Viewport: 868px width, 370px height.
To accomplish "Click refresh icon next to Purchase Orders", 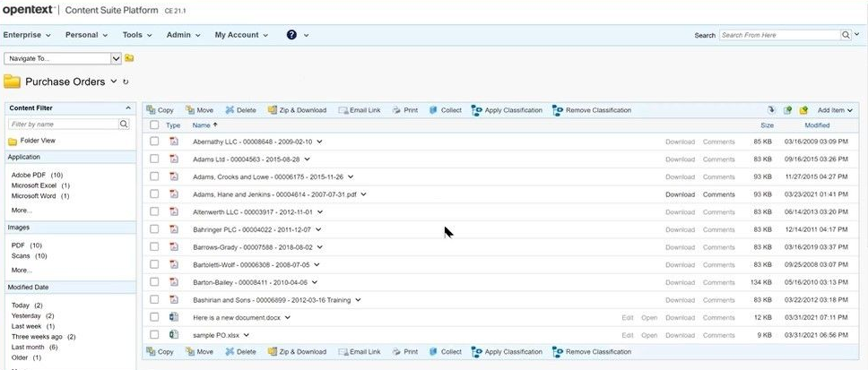I will click(x=126, y=82).
